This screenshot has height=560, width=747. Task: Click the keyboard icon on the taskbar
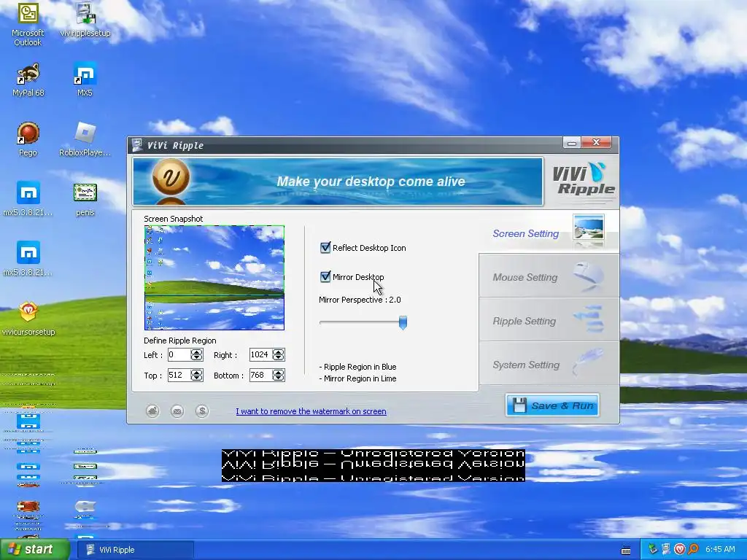(x=626, y=550)
